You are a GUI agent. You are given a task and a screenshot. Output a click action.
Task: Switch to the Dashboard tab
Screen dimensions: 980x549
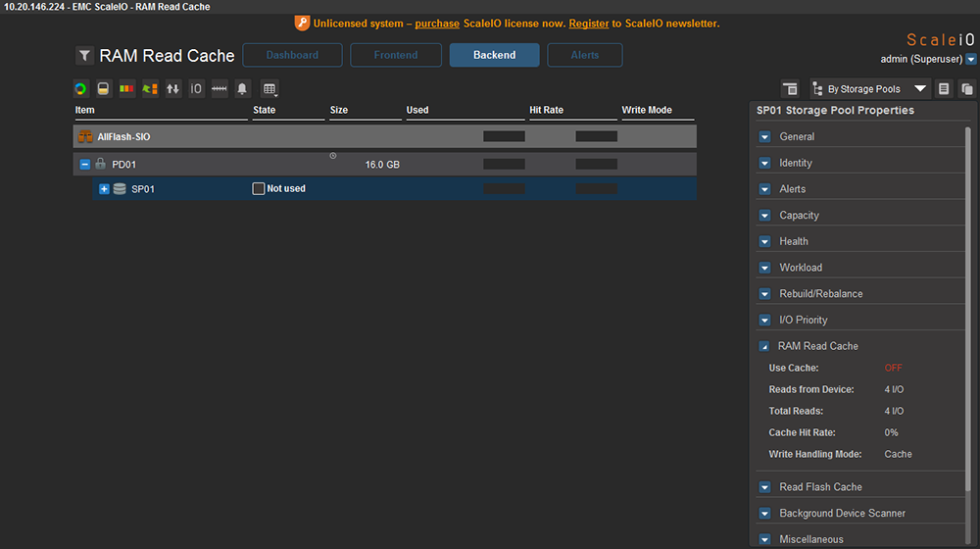(x=292, y=55)
